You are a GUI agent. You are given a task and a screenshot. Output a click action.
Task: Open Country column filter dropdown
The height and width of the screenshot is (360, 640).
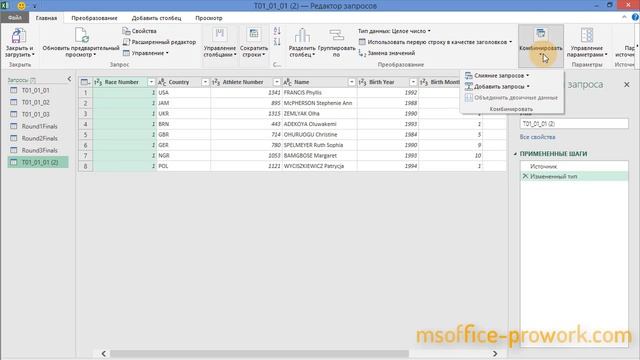click(x=205, y=82)
